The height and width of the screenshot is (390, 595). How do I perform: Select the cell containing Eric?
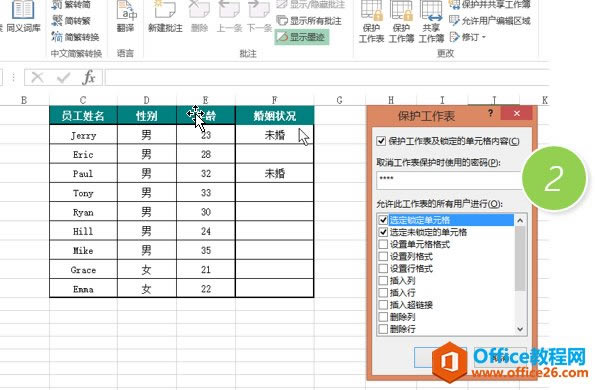[83, 154]
